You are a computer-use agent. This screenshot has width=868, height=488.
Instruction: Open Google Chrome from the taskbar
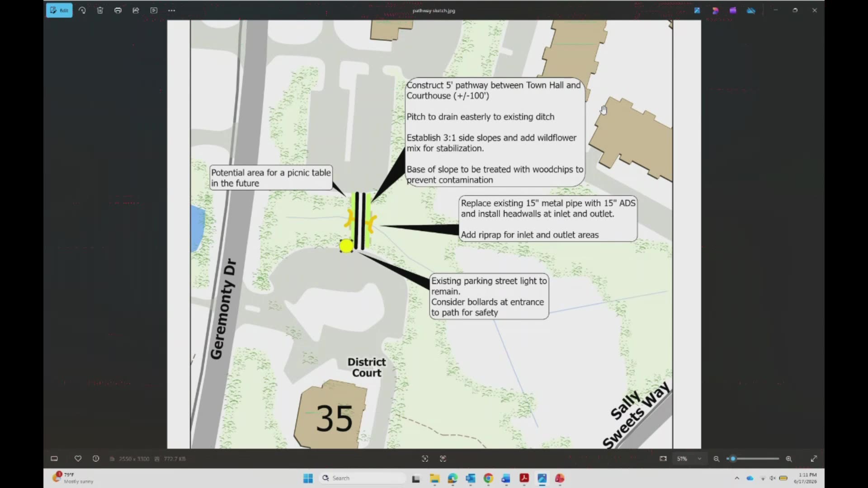point(488,478)
